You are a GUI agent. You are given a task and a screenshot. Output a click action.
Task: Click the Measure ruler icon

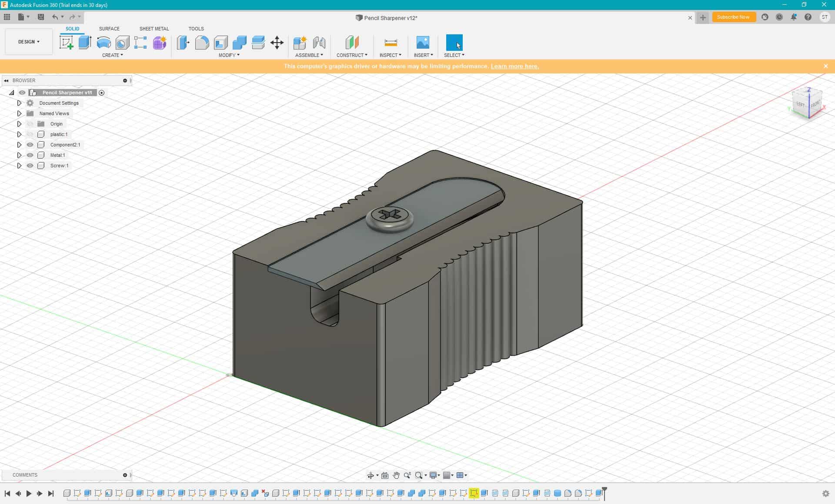point(391,43)
